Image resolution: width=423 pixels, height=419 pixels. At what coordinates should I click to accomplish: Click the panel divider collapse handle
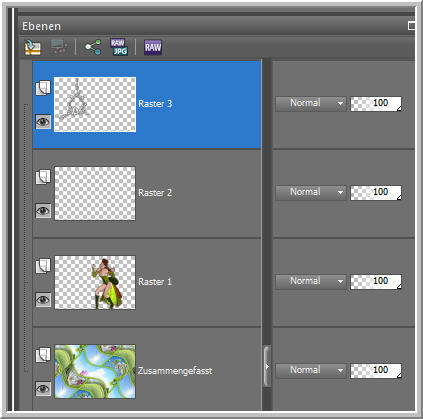(267, 366)
